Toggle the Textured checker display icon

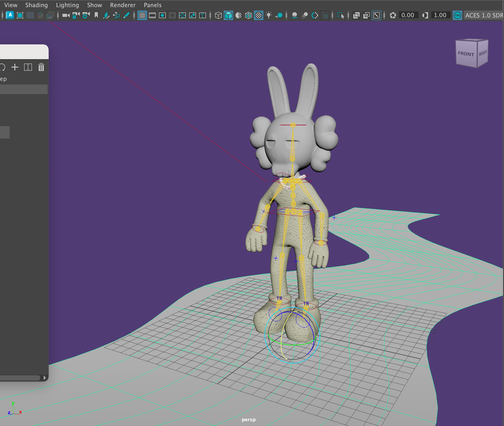259,15
